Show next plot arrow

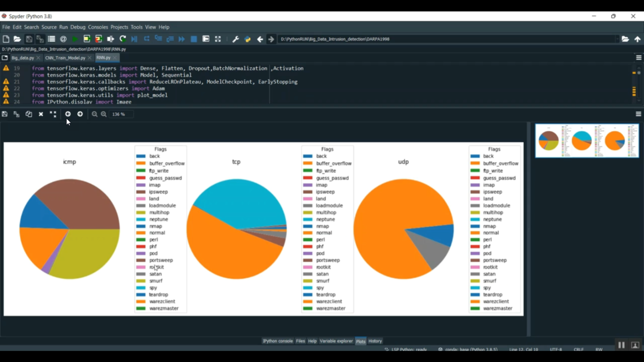80,114
